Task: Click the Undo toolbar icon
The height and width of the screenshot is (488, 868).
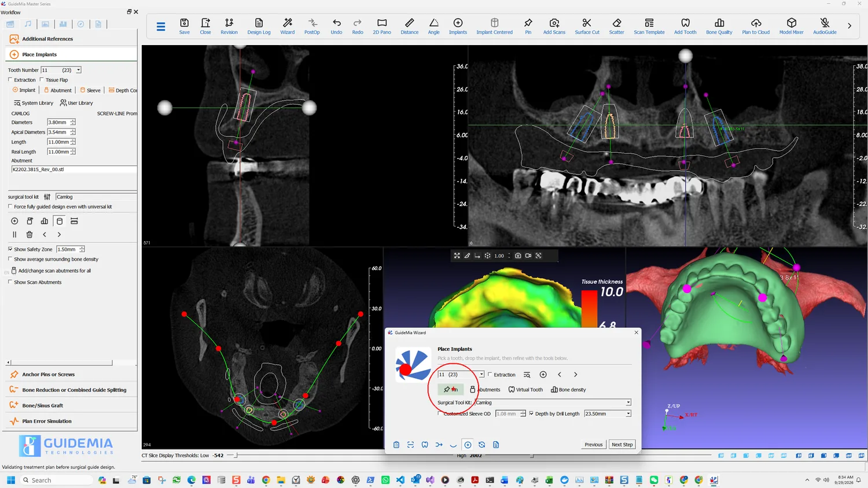Action: [336, 26]
